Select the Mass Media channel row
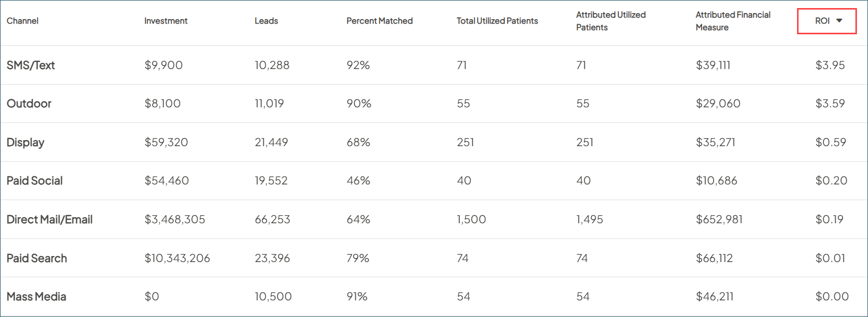Viewport: 868px width, 317px height. pyautogui.click(x=36, y=296)
